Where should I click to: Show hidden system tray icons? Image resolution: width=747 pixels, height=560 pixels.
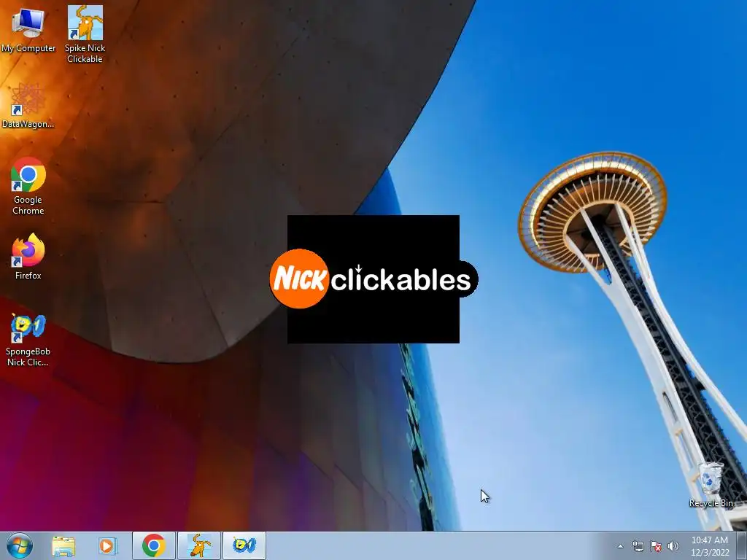click(620, 546)
